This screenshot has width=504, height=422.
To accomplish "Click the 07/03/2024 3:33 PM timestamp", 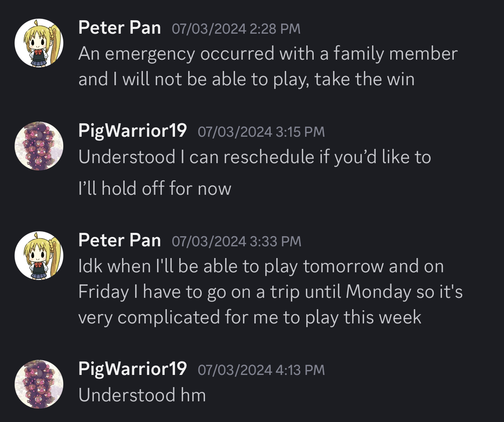I will click(x=237, y=241).
